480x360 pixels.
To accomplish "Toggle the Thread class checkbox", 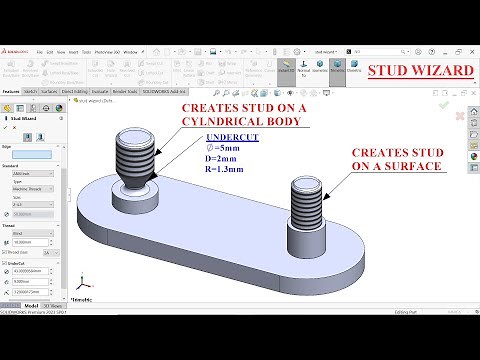I will point(4,252).
